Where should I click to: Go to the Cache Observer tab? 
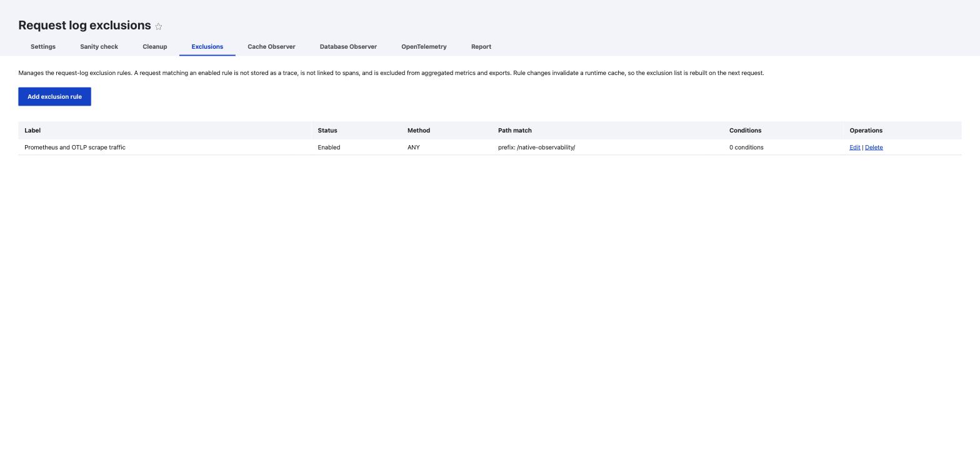tap(271, 47)
